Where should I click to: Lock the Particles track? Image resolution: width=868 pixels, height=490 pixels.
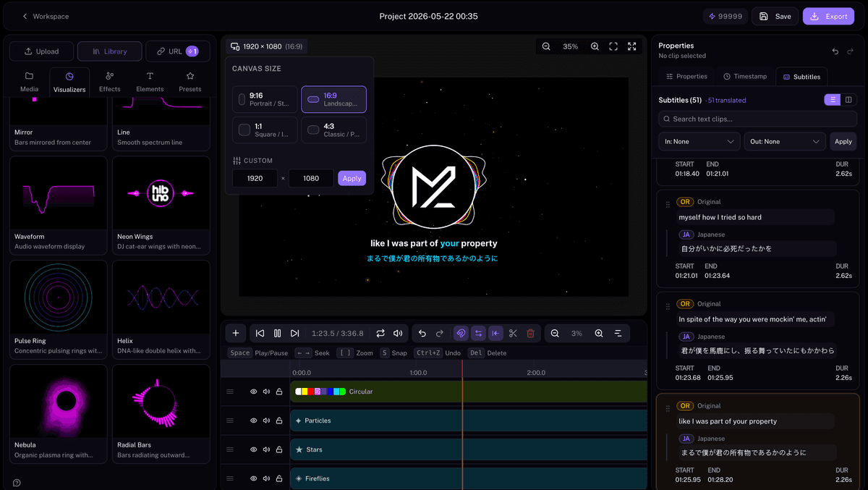[279, 421]
